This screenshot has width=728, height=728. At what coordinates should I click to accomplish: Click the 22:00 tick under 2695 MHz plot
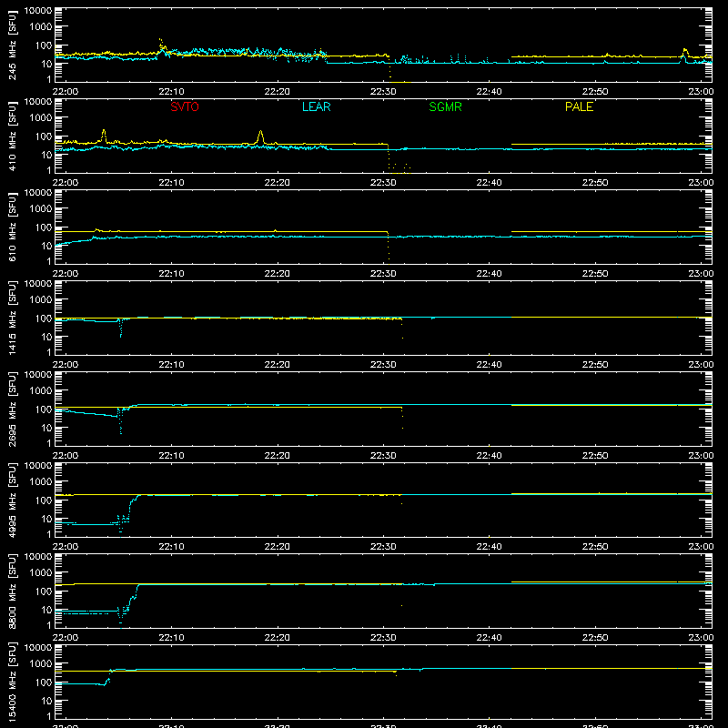(x=66, y=456)
